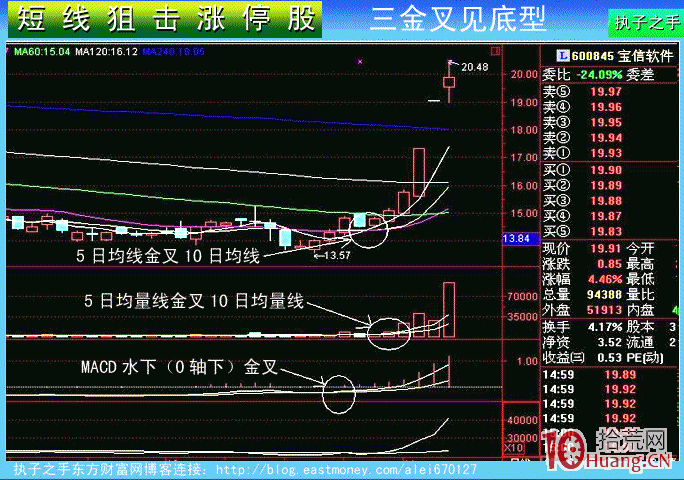Click 净资 value 3.52
The height and width of the screenshot is (480, 684).
click(x=609, y=342)
